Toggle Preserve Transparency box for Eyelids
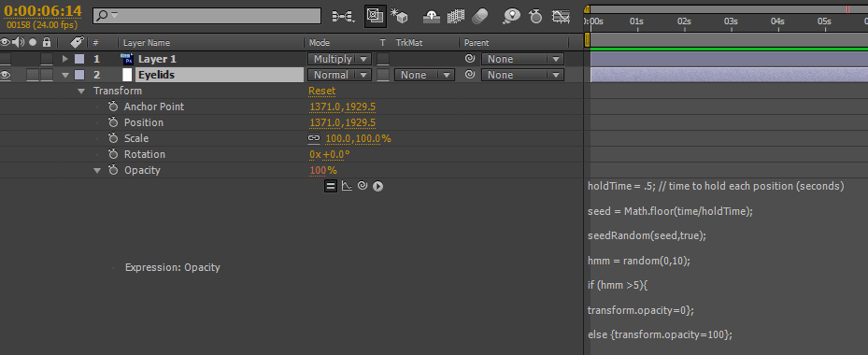The image size is (868, 355). (x=383, y=76)
